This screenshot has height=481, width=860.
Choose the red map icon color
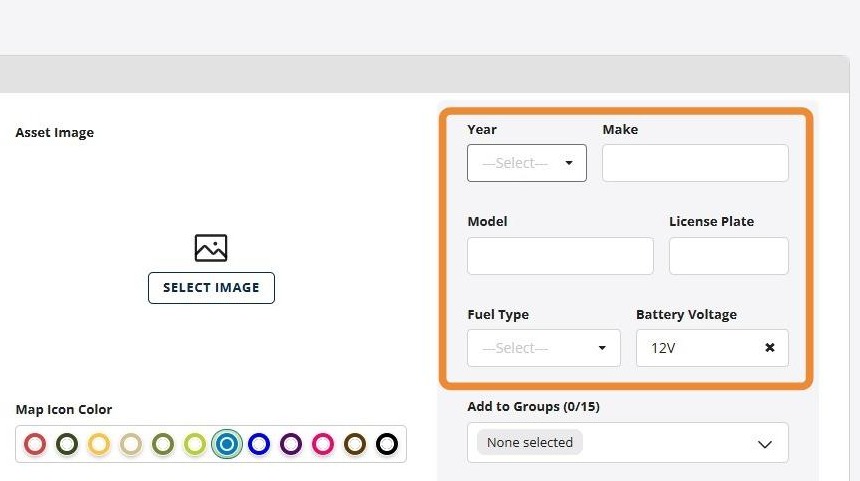coord(35,444)
